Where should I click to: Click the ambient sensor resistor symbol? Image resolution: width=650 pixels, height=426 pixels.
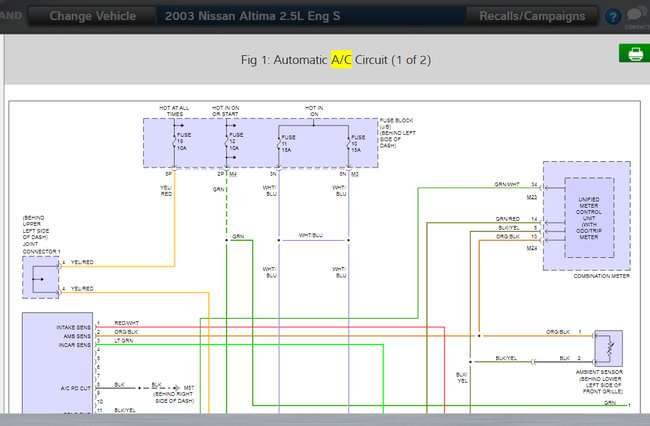pyautogui.click(x=609, y=349)
